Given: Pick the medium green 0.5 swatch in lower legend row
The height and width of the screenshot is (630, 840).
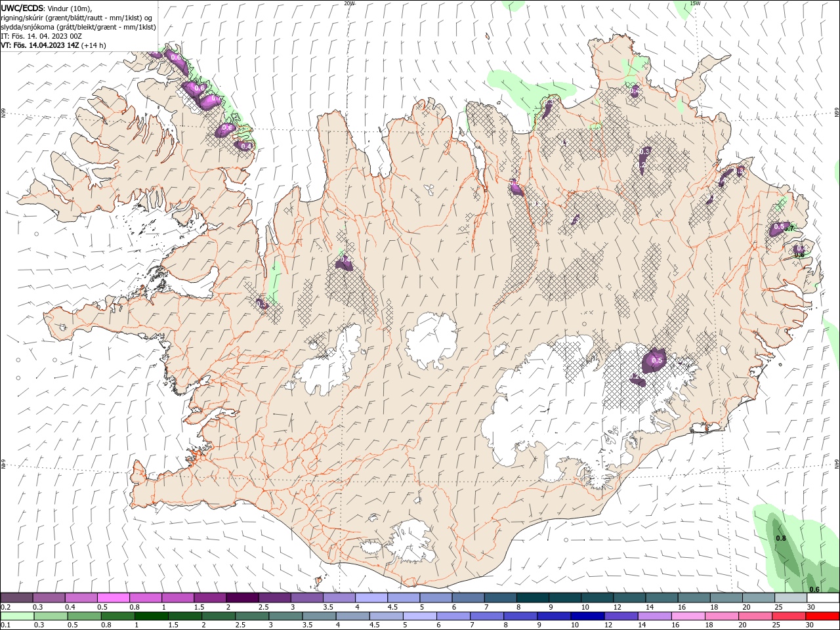Looking at the screenshot, I should tap(85, 616).
